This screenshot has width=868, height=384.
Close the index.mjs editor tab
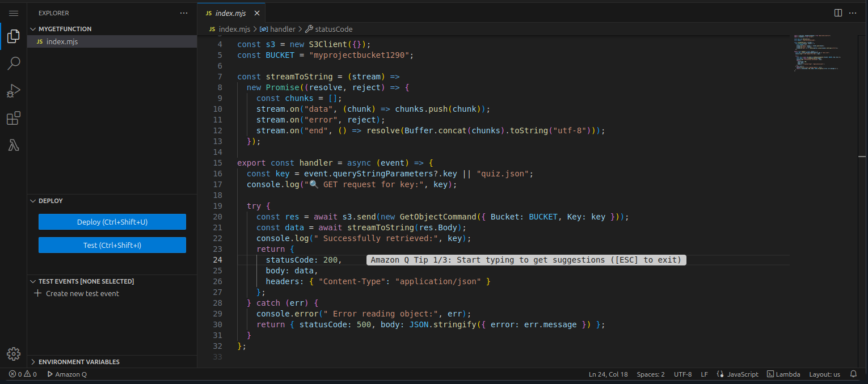pyautogui.click(x=257, y=13)
